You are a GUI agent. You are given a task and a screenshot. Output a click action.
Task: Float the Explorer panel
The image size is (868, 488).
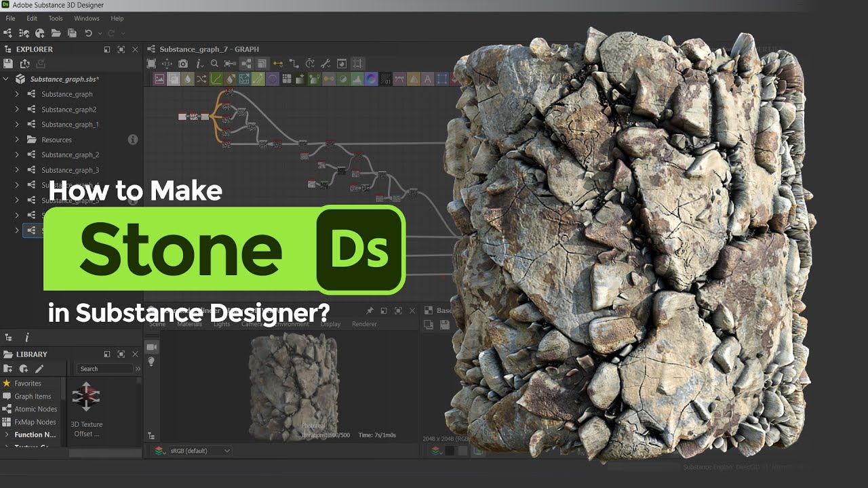[x=107, y=49]
